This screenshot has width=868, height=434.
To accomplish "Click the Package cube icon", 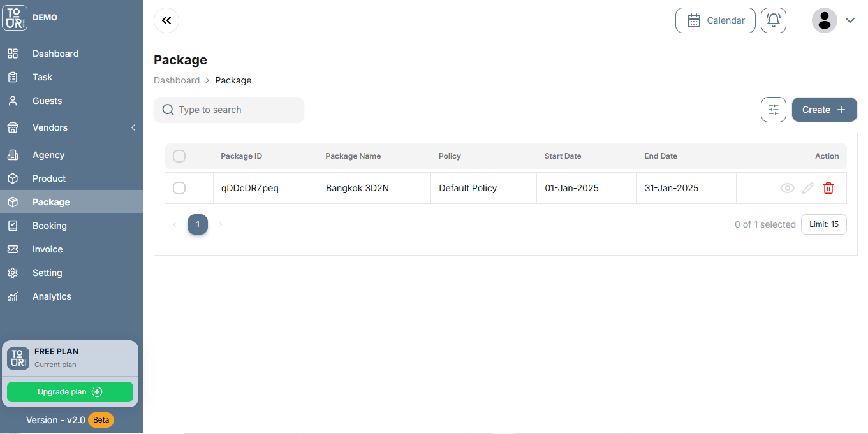I will click(13, 202).
